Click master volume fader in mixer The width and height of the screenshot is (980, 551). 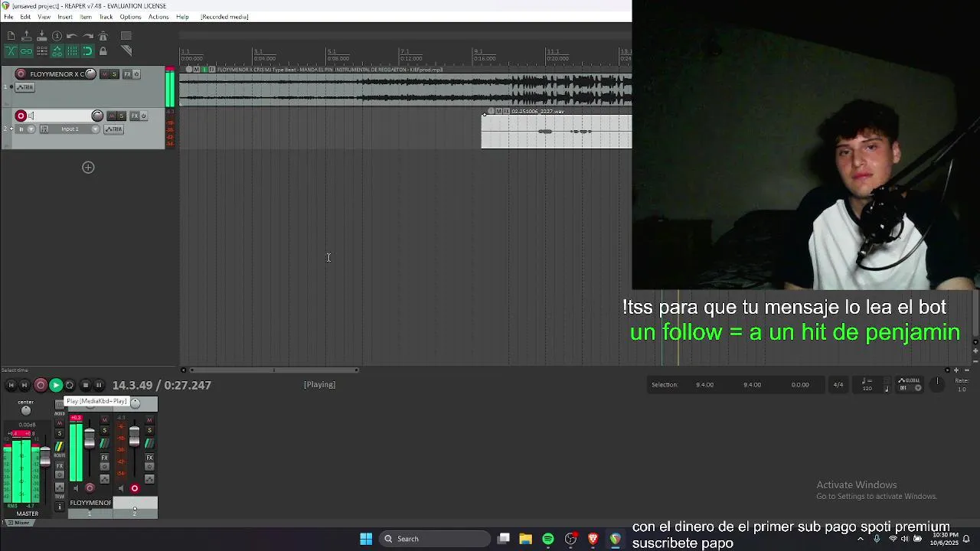pos(45,457)
